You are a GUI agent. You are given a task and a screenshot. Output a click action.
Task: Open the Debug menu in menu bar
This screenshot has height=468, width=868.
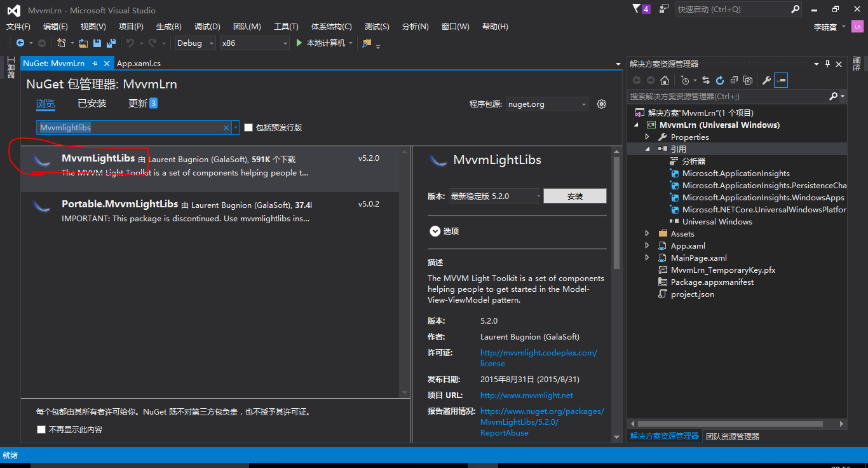pos(207,27)
